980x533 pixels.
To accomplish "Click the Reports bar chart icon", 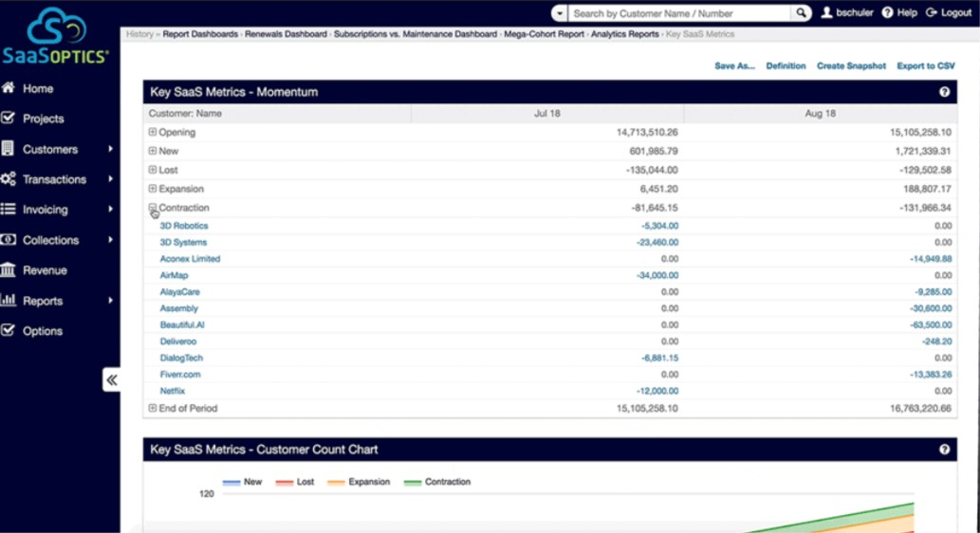I will click(9, 300).
